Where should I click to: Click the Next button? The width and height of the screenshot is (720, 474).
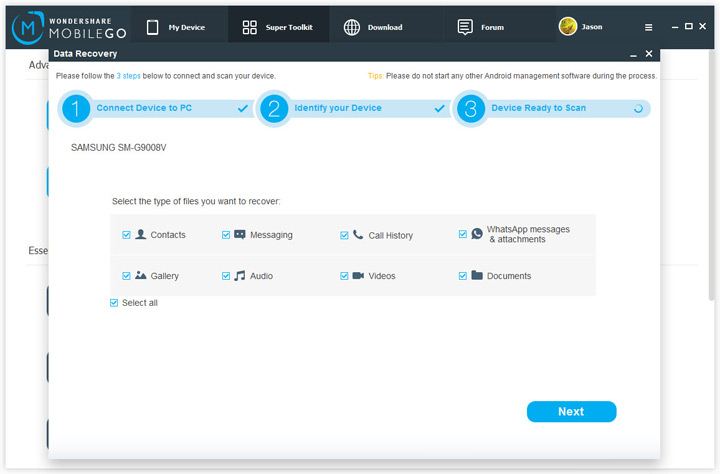click(571, 412)
